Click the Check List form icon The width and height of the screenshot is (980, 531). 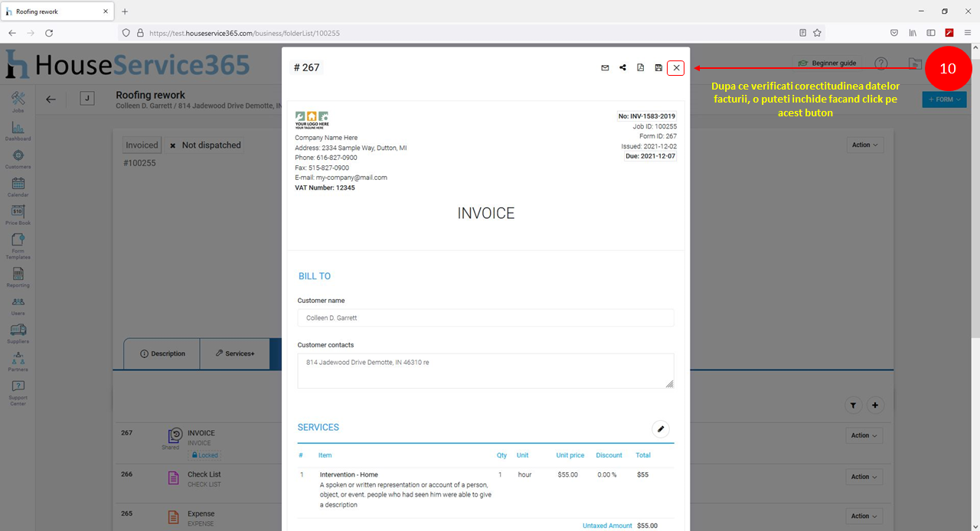(174, 477)
